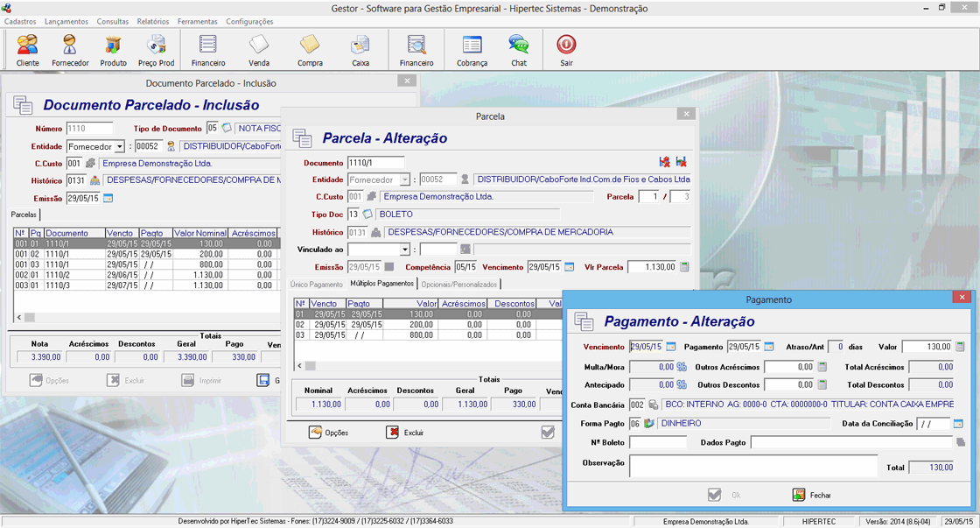Expand the Vinculado ao dropdown in Parcela
The height and width of the screenshot is (528, 980).
click(x=405, y=250)
